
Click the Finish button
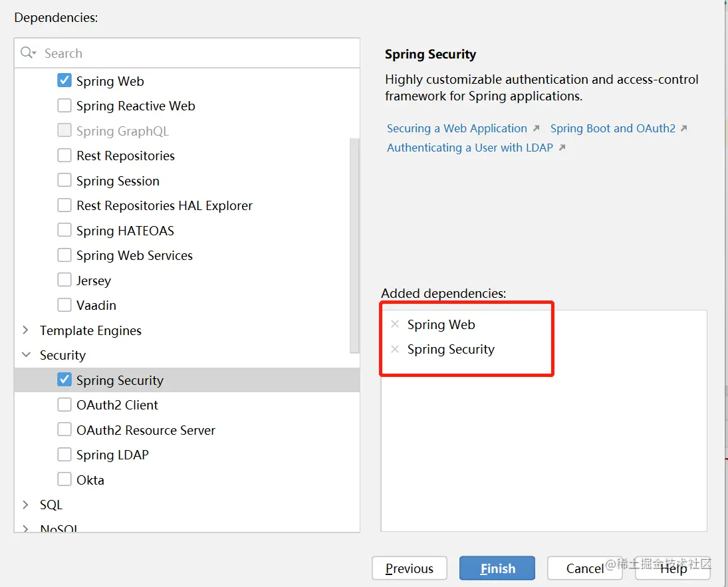[x=497, y=568]
